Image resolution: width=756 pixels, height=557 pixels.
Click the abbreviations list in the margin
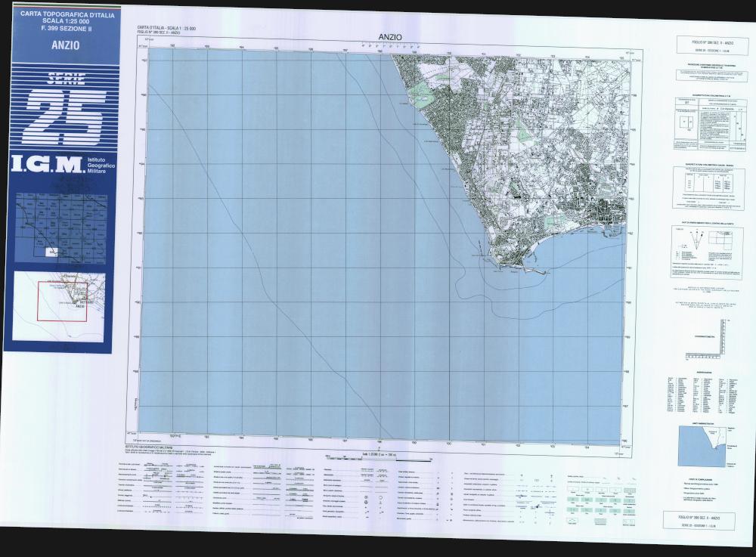702,395
